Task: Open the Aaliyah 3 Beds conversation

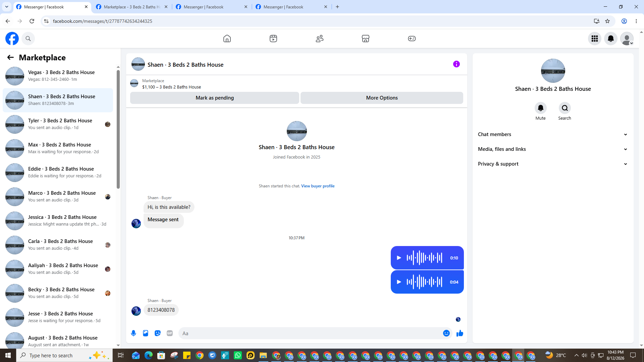Action: pyautogui.click(x=58, y=269)
